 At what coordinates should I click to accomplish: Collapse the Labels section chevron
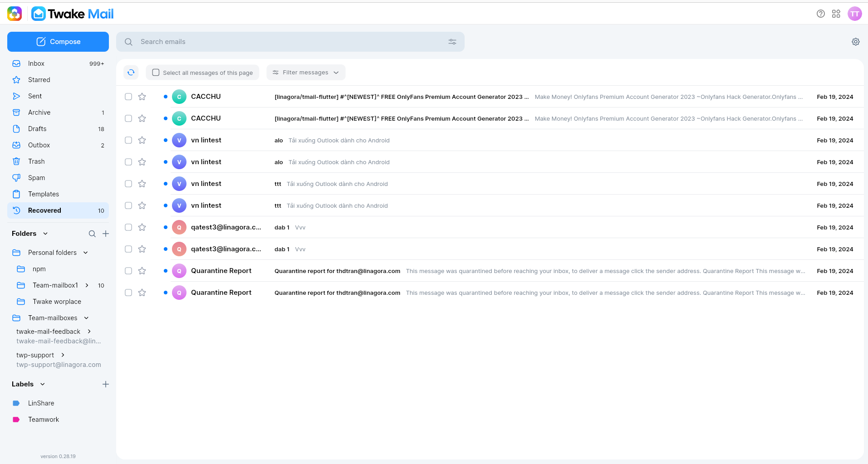[43, 384]
